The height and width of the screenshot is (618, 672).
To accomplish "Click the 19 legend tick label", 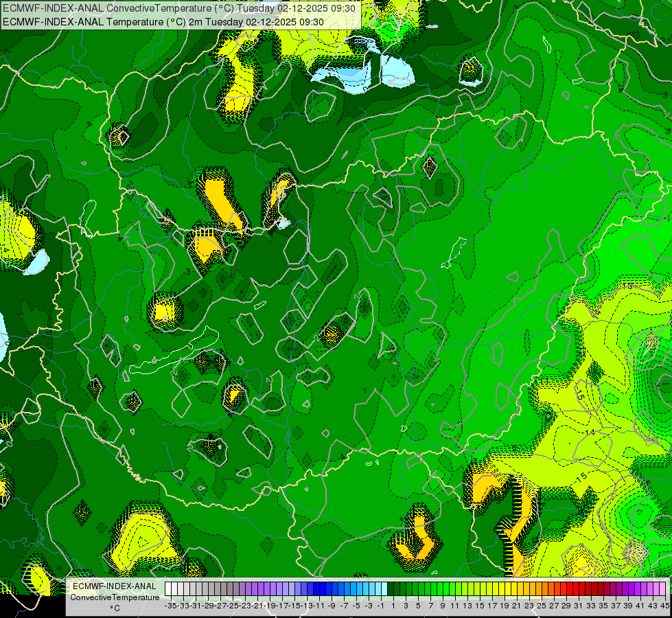I will [505, 606].
